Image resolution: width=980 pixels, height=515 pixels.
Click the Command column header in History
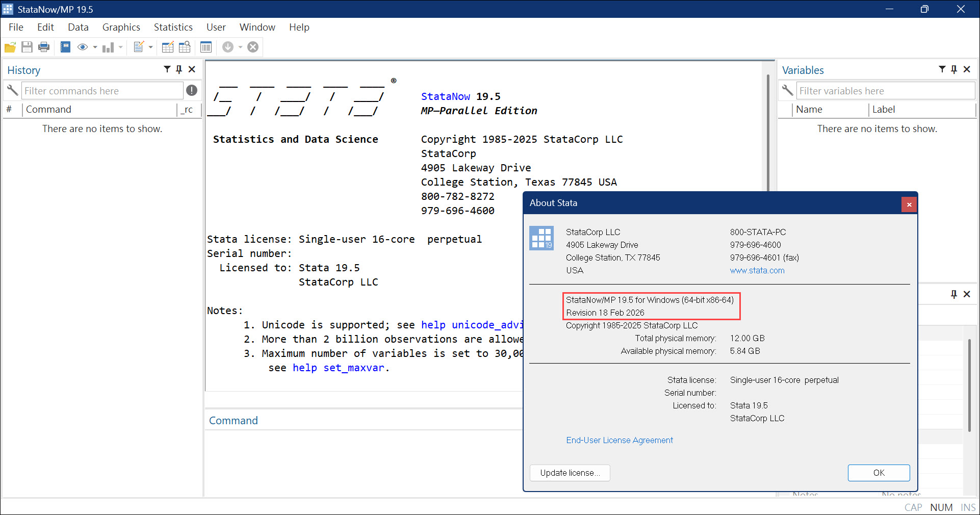pyautogui.click(x=99, y=109)
